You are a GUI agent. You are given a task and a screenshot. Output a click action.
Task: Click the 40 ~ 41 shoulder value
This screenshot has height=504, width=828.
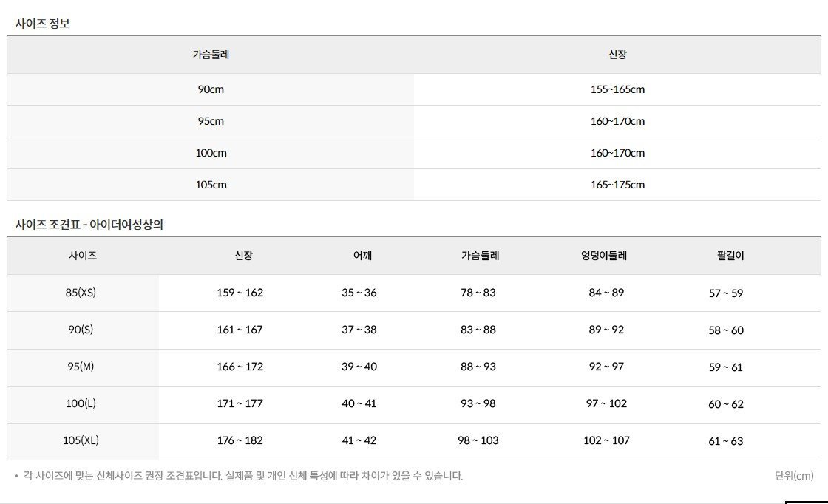click(x=359, y=403)
